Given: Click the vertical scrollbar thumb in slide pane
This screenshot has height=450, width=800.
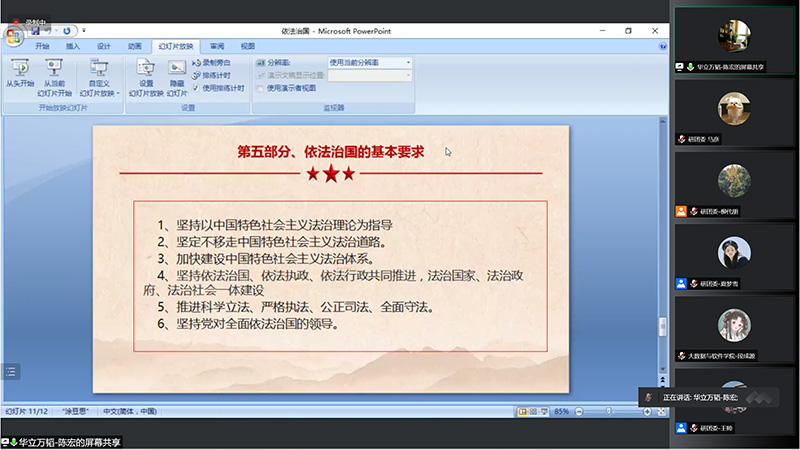Looking at the screenshot, I should 662,327.
